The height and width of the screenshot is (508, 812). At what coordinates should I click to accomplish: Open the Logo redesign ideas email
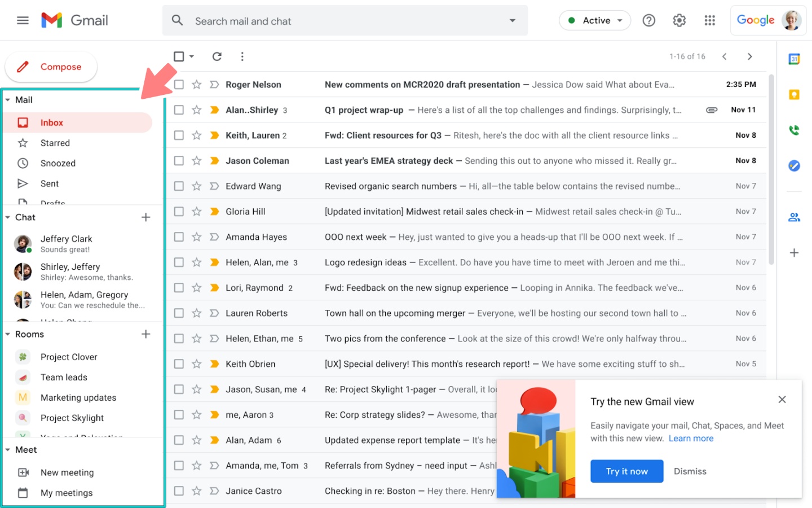[466, 262]
